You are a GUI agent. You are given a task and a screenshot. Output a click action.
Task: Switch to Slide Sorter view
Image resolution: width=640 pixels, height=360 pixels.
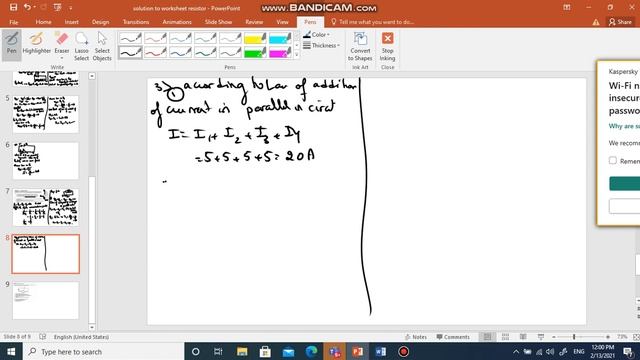coord(505,337)
